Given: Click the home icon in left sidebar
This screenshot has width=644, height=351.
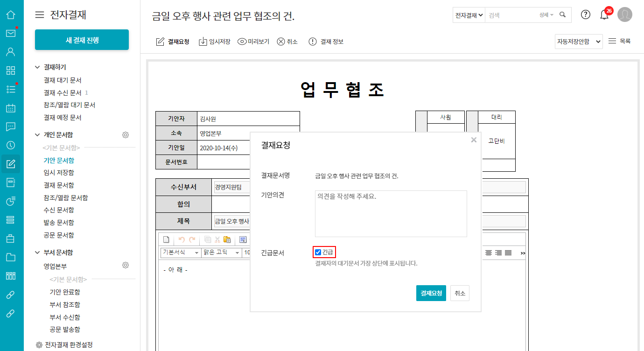Looking at the screenshot, I should 11,14.
